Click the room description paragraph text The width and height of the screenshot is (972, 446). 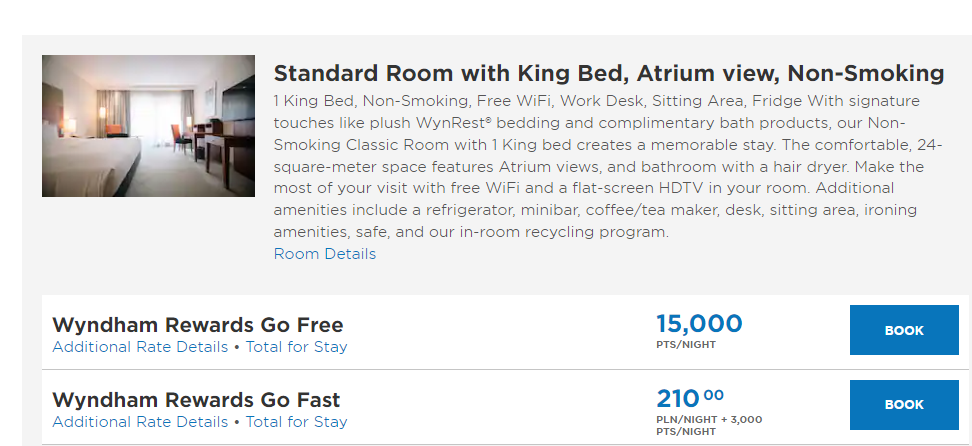tap(608, 166)
